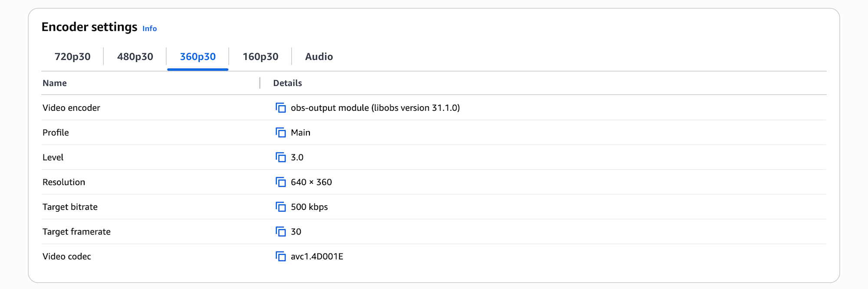Click the Encoder settings heading

(x=89, y=27)
